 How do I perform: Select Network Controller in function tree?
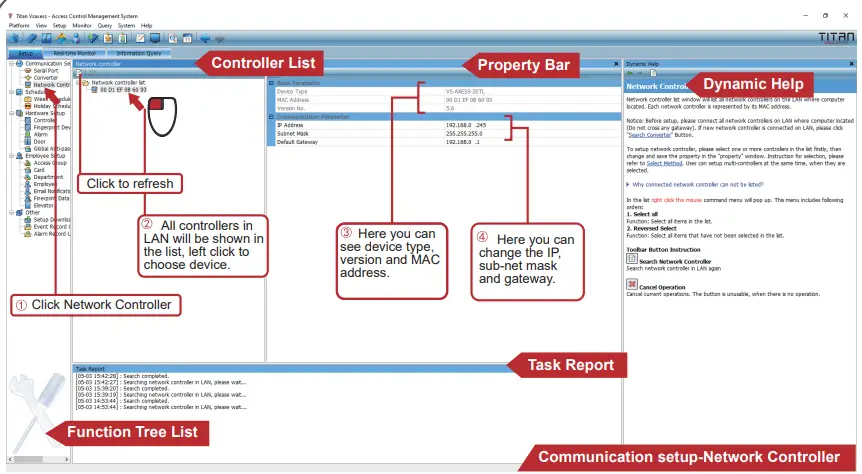pyautogui.click(x=47, y=85)
